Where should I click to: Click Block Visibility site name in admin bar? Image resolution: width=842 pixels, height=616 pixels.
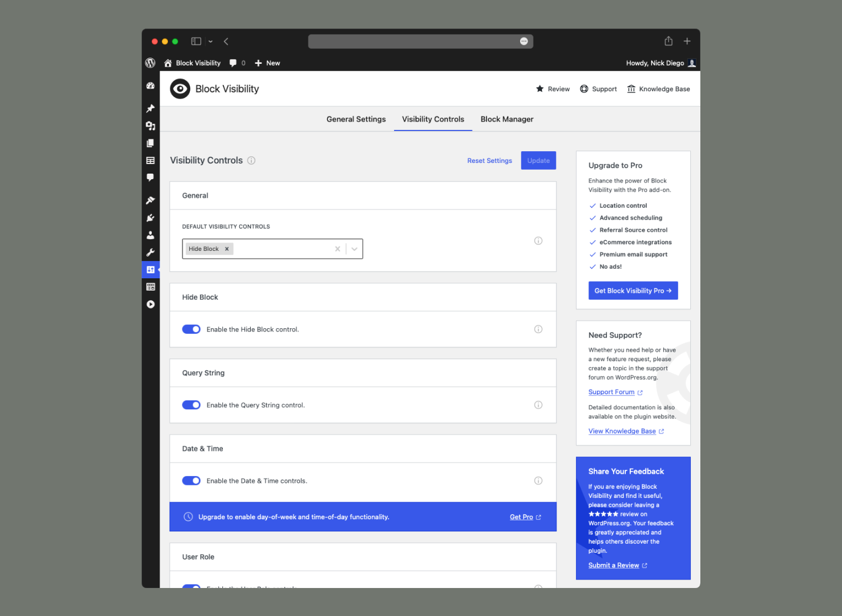pos(192,63)
